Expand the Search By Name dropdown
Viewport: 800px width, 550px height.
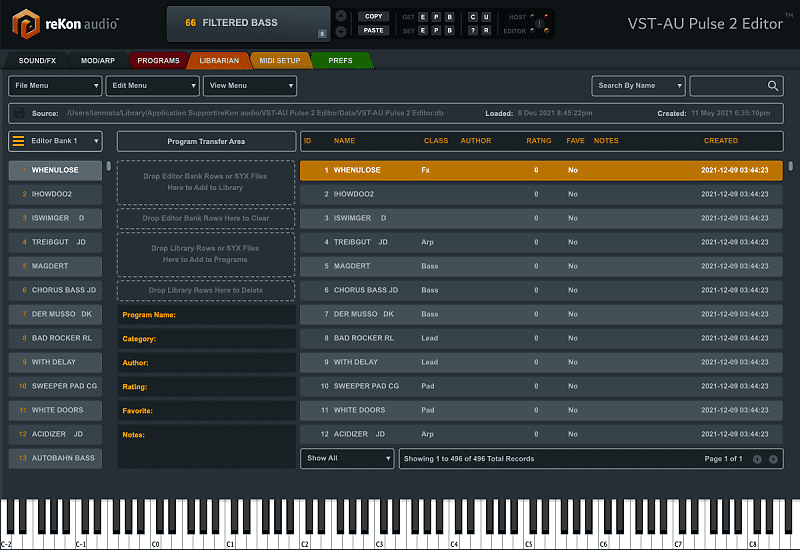click(638, 86)
